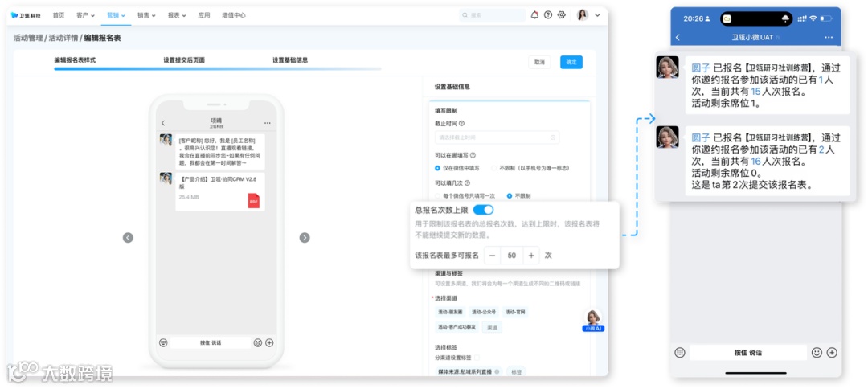Switch to 设置基础信息 step
This screenshot has width=868, height=389.
[x=290, y=60]
